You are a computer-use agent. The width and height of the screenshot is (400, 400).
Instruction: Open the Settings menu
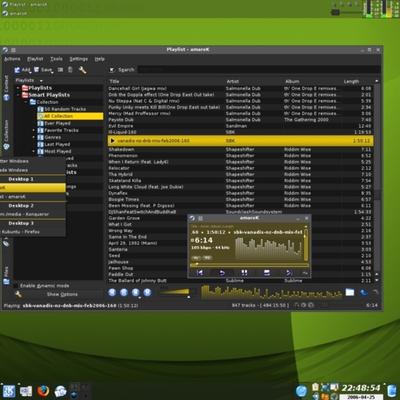pos(79,59)
